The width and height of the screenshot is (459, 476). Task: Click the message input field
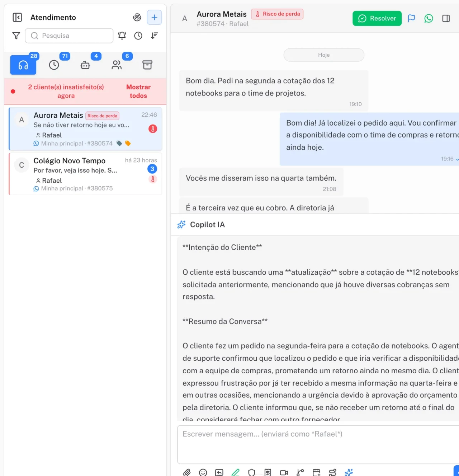coord(318,445)
